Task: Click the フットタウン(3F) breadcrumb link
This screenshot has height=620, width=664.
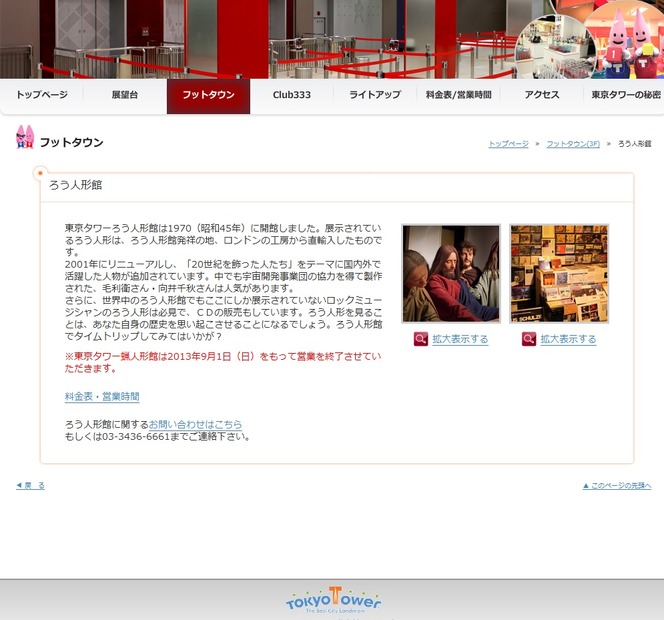Action: coord(573,144)
